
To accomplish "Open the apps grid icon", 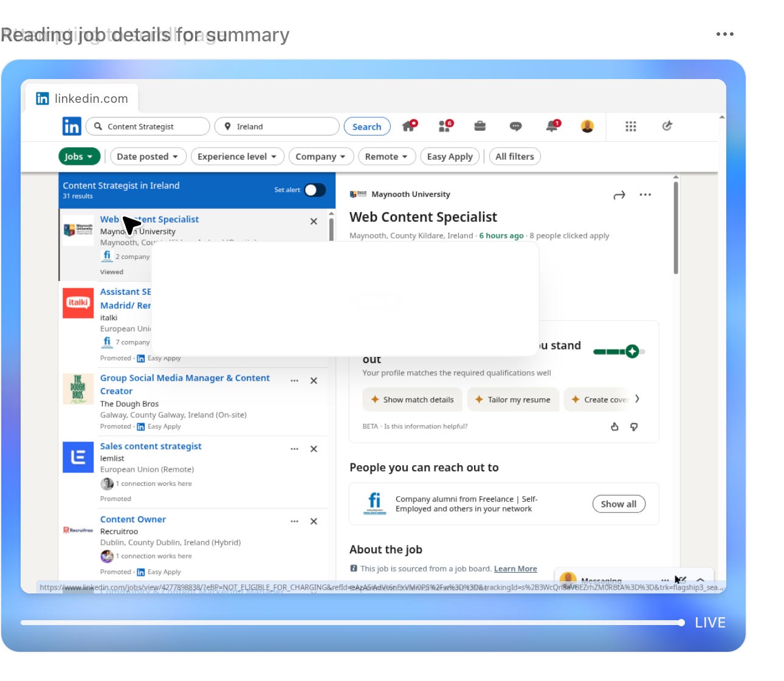I will 631,126.
